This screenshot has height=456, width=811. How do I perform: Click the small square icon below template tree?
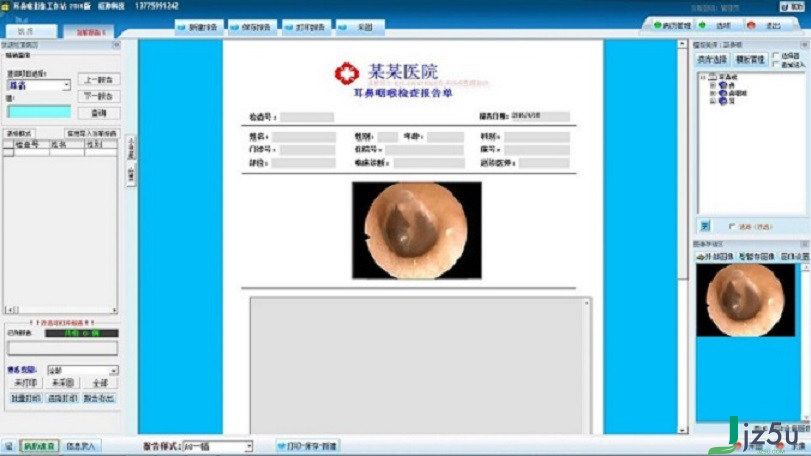click(x=705, y=226)
